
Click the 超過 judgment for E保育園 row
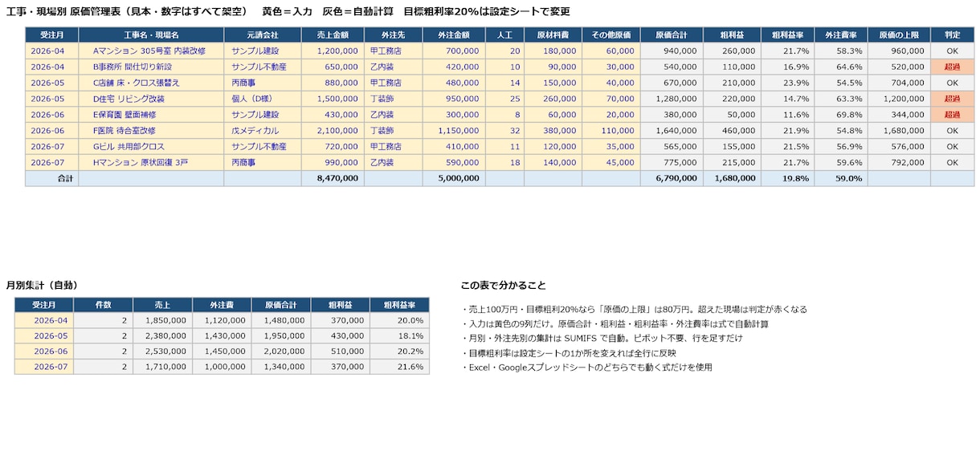[x=952, y=115]
